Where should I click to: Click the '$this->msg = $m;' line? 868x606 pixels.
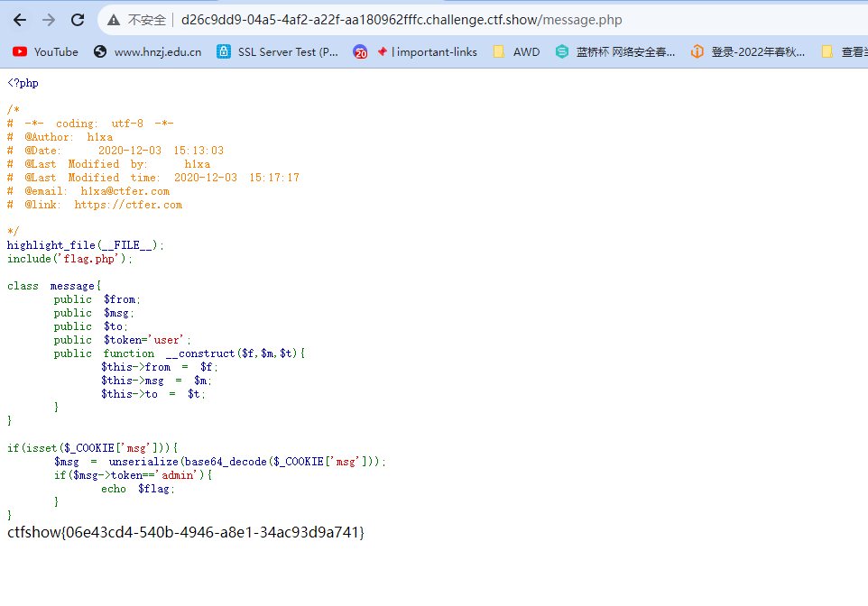coord(156,381)
